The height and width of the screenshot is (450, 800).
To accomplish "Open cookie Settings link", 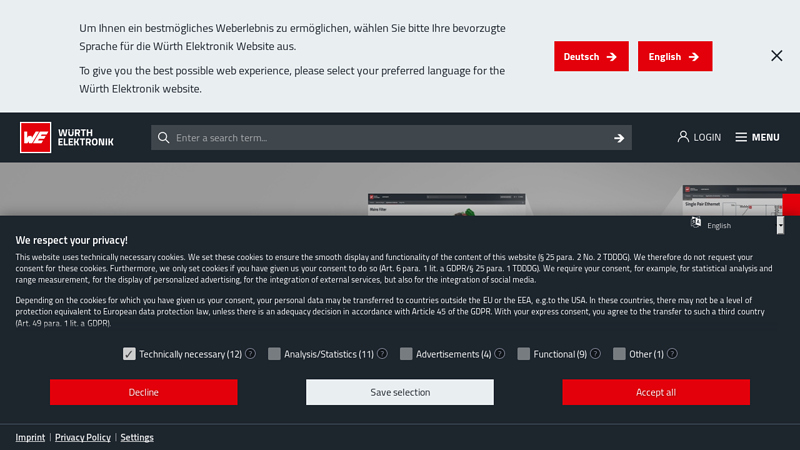I will pos(137,437).
